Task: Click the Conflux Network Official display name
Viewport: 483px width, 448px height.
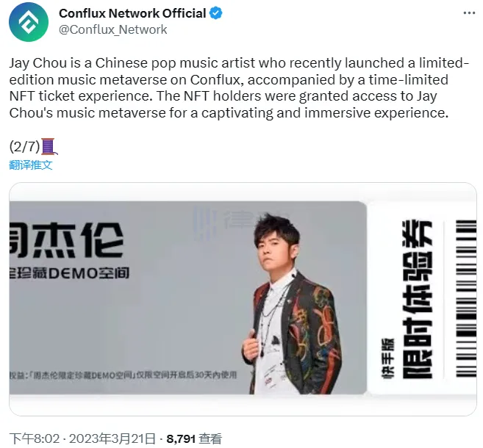Action: [132, 13]
